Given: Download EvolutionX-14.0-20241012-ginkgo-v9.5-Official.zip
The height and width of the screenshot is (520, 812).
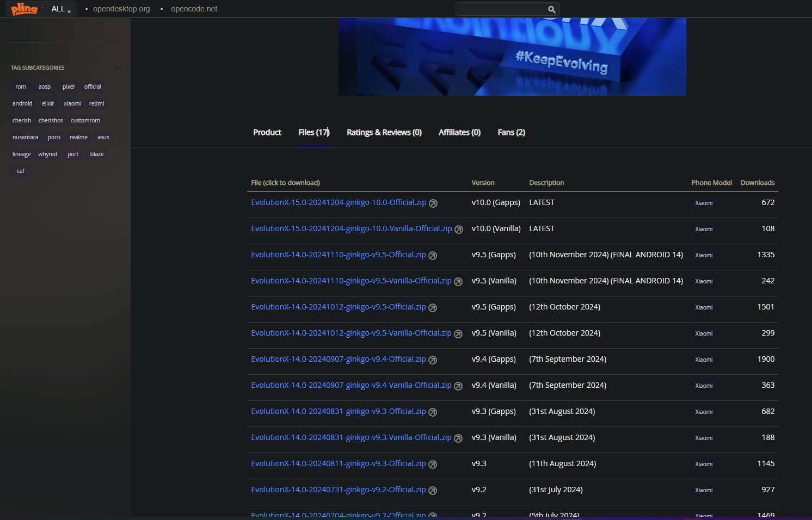Looking at the screenshot, I should click(339, 307).
